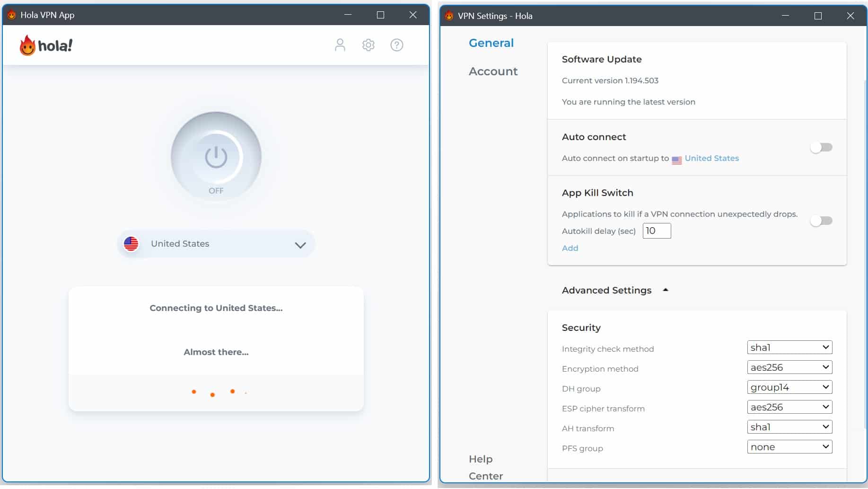The width and height of the screenshot is (868, 489).
Task: Enable the Auto connect switch
Action: (821, 147)
